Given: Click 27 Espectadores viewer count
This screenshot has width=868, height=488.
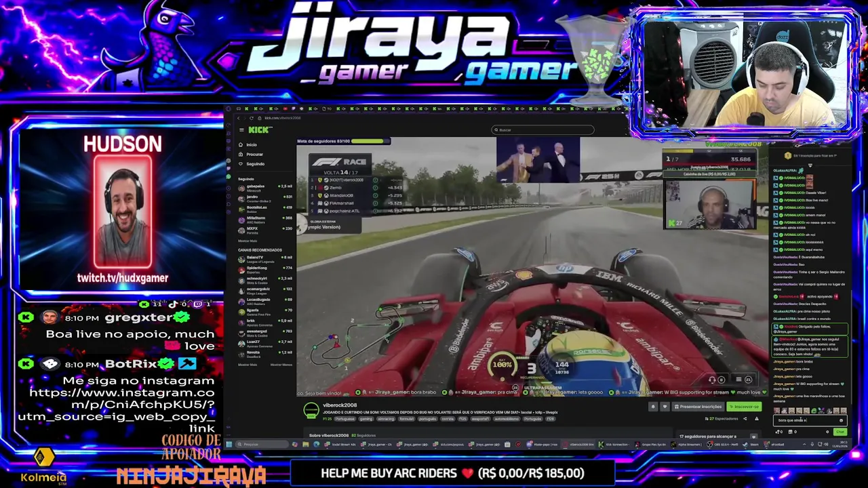Looking at the screenshot, I should pyautogui.click(x=722, y=419).
